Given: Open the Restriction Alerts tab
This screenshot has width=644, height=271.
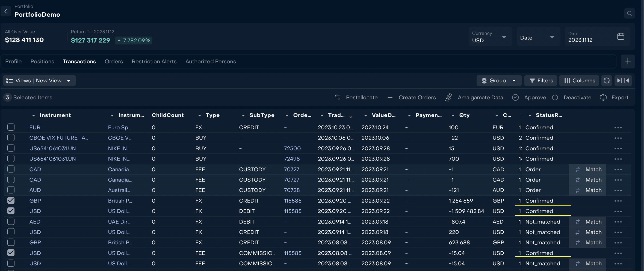Looking at the screenshot, I should (154, 61).
